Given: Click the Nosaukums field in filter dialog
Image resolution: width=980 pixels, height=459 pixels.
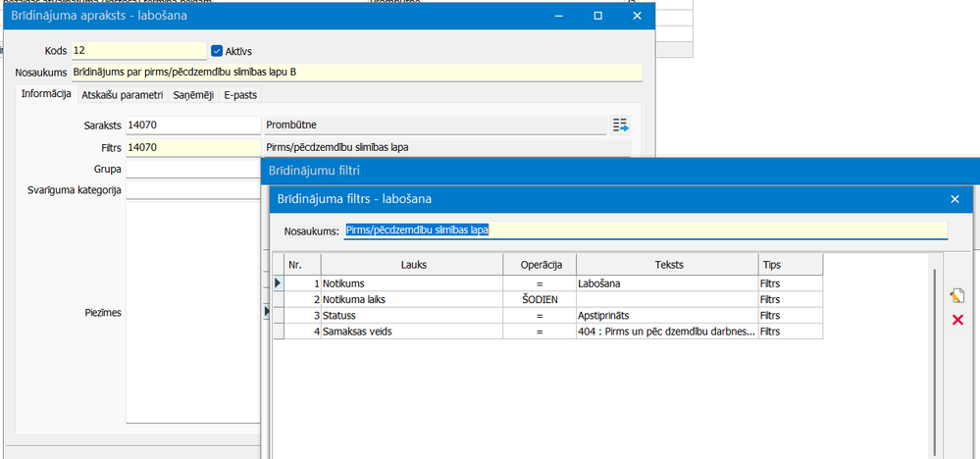Looking at the screenshot, I should pyautogui.click(x=645, y=230).
